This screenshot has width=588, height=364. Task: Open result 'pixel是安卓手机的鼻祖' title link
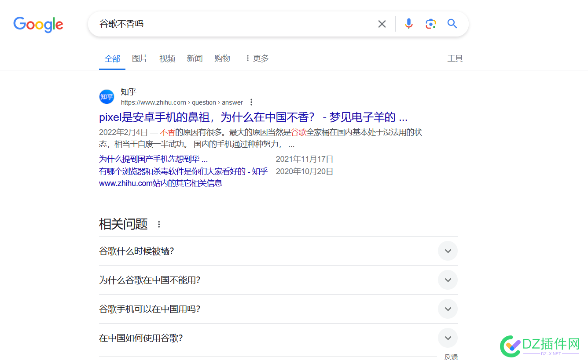(x=253, y=117)
